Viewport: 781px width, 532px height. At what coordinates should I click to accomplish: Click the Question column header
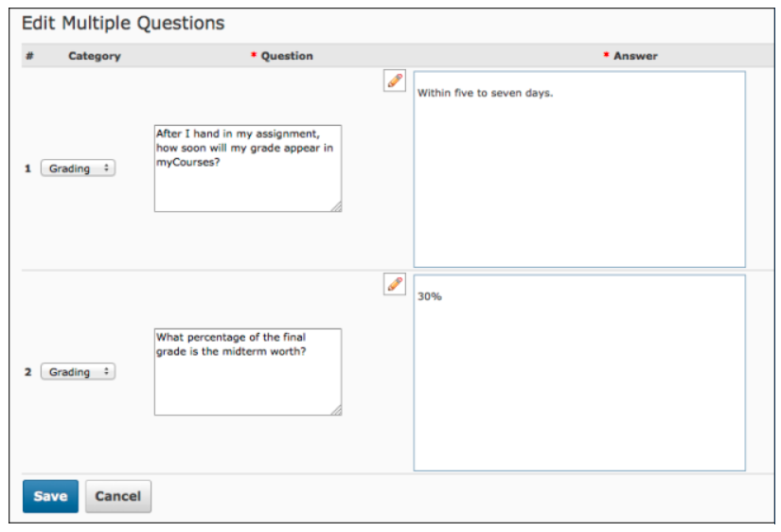(287, 56)
